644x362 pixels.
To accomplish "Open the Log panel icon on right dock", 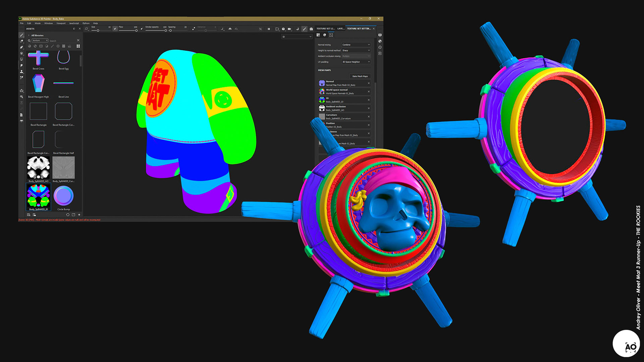I will pos(380,53).
